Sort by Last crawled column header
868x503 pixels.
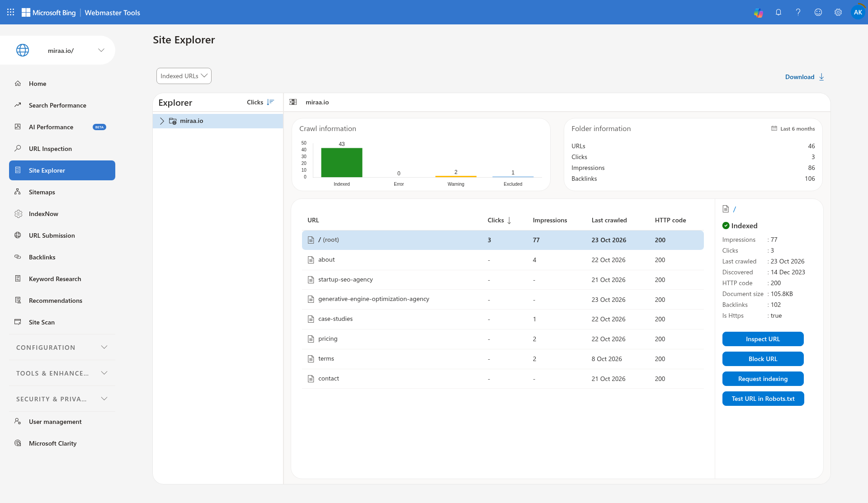(x=609, y=220)
